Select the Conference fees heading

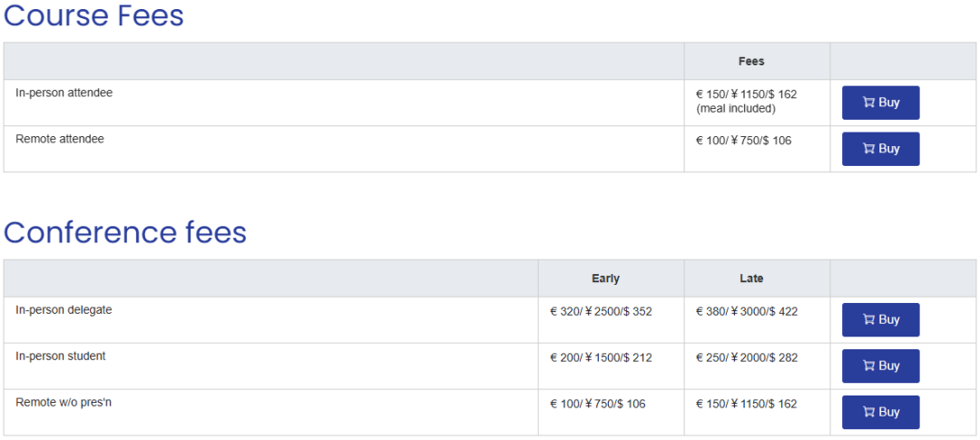coord(125,232)
